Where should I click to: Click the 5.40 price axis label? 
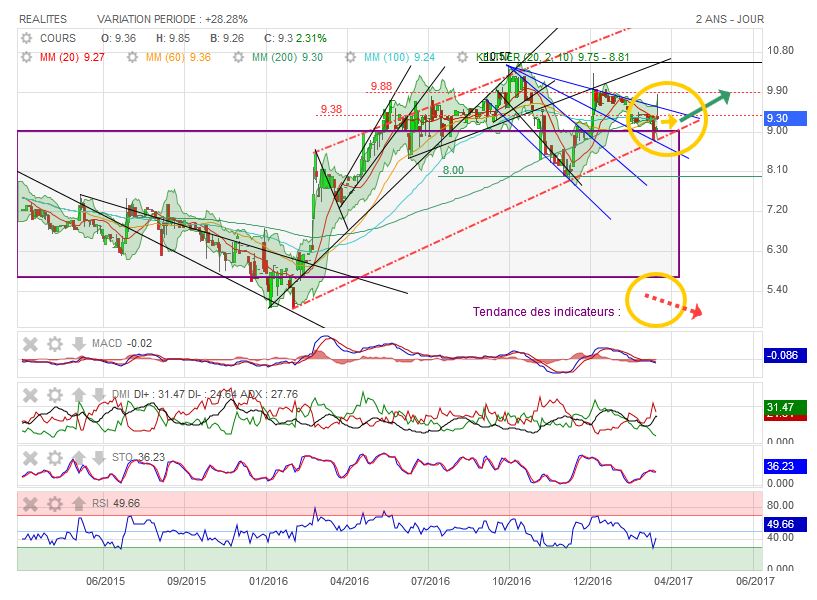pyautogui.click(x=777, y=289)
